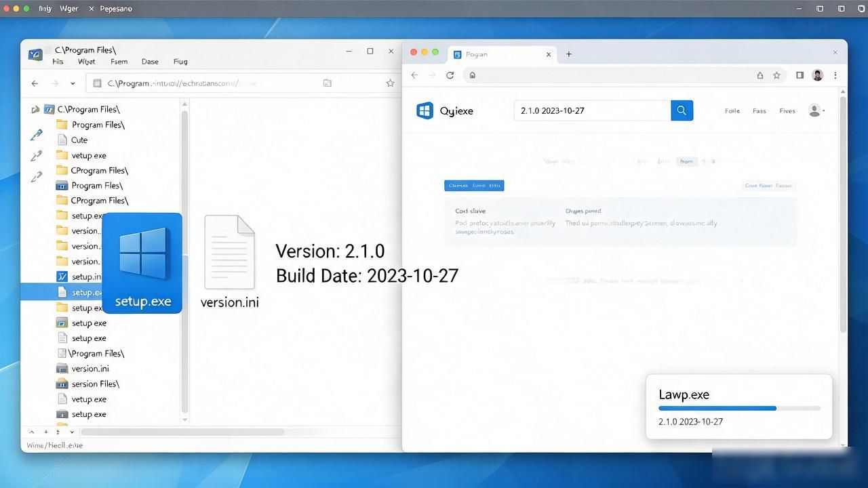This screenshot has width=868, height=488.
Task: Click the Lawp.exe download progress bar
Action: pos(739,408)
